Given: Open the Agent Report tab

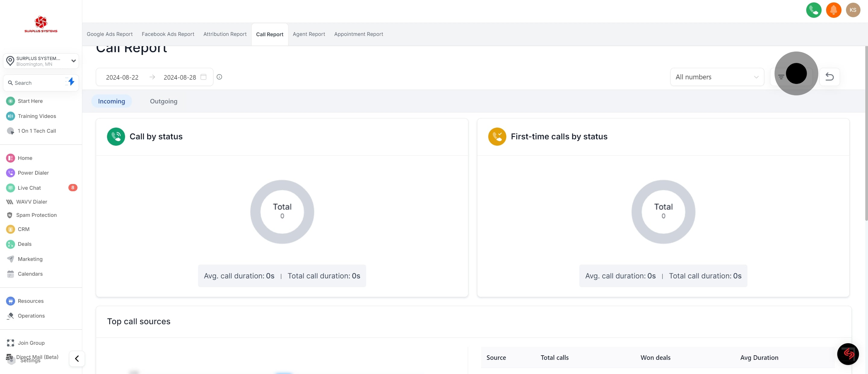Looking at the screenshot, I should (x=309, y=34).
